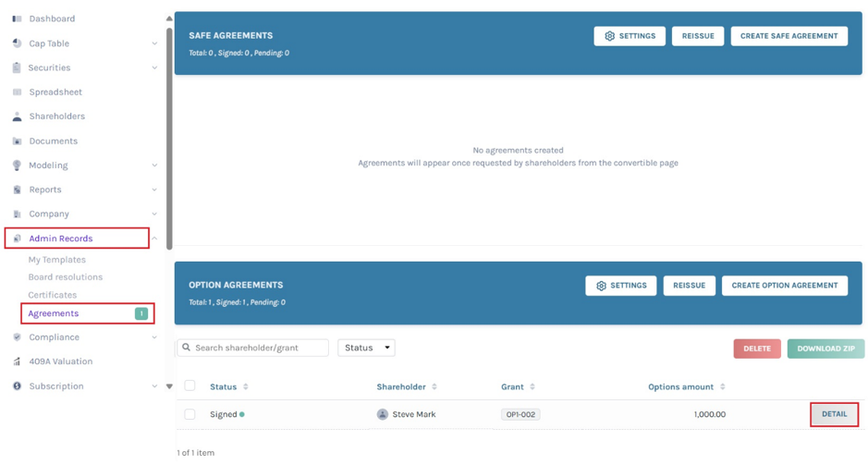Click the OP1-002 grant tag
This screenshot has width=868, height=465.
point(520,414)
